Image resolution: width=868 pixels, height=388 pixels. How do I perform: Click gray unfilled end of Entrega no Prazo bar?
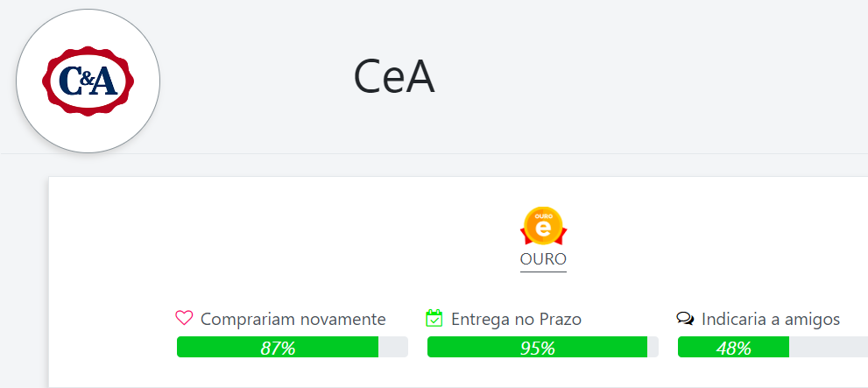(x=653, y=347)
